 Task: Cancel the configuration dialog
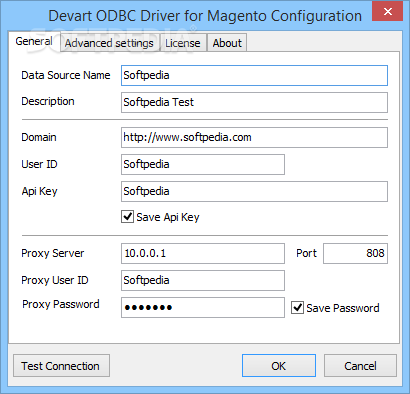click(x=360, y=366)
